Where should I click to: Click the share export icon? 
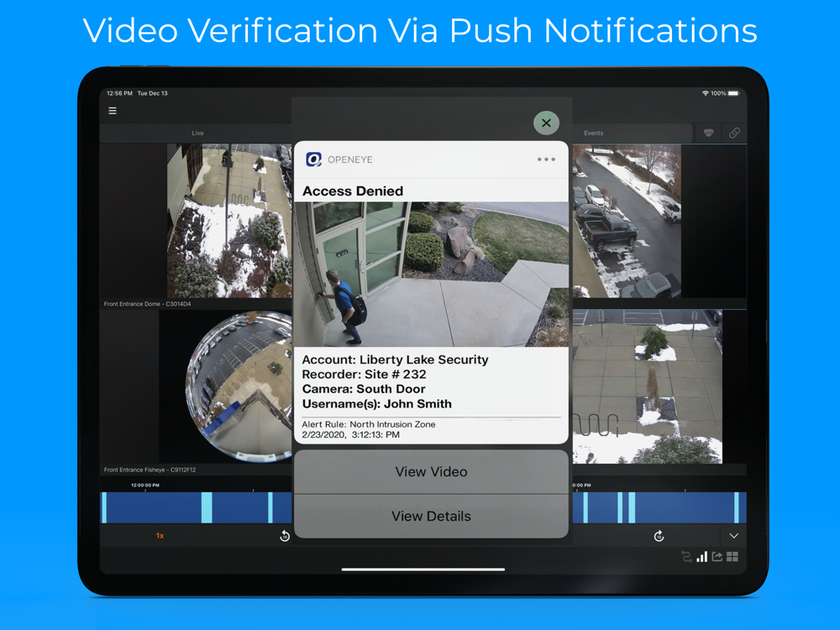(x=717, y=557)
